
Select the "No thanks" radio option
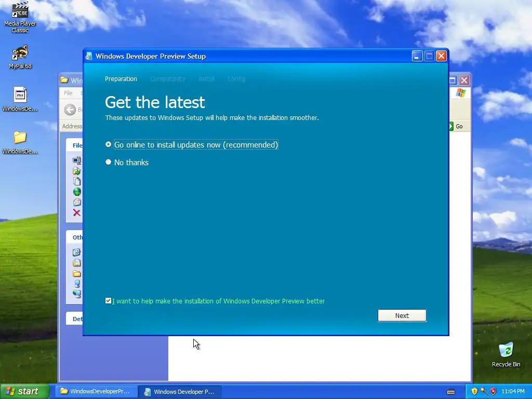click(108, 162)
